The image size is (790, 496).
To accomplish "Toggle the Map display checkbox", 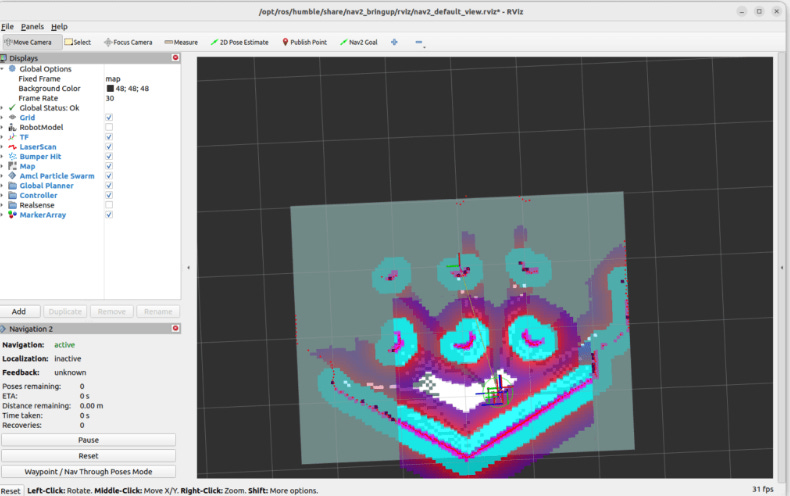I will pos(109,166).
